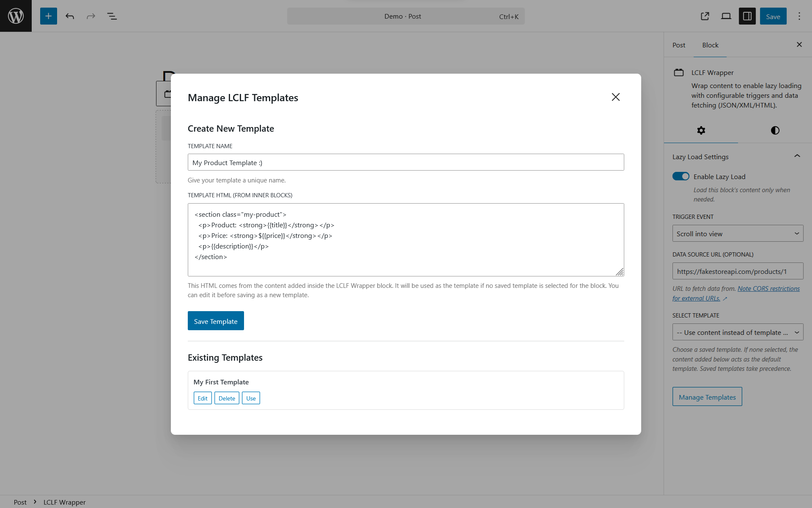812x508 pixels.
Task: Toggle the settings sidebar icon
Action: click(747, 16)
